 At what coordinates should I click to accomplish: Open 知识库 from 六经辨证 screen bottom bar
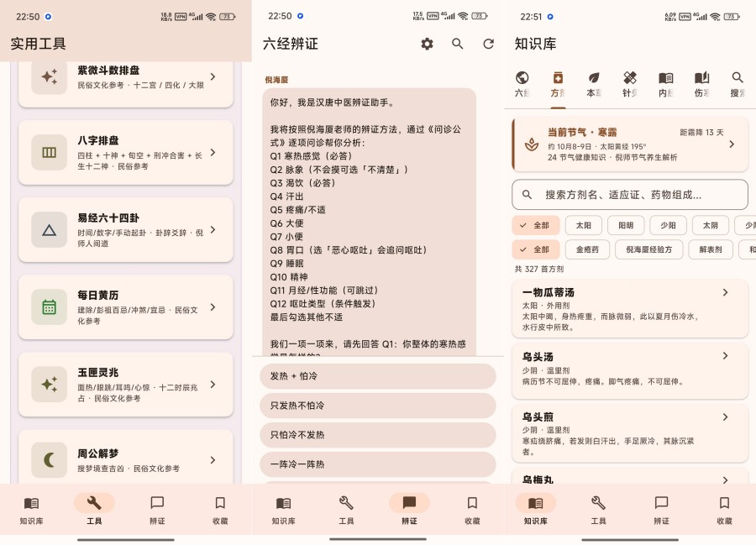tap(284, 511)
